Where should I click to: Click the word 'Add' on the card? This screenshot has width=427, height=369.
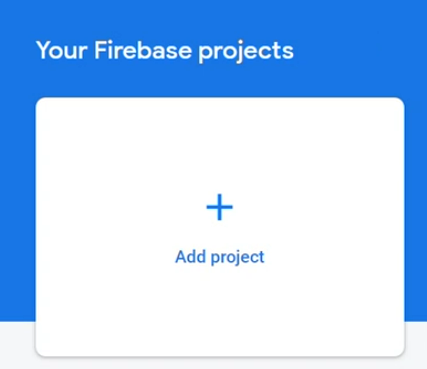pyautogui.click(x=190, y=257)
